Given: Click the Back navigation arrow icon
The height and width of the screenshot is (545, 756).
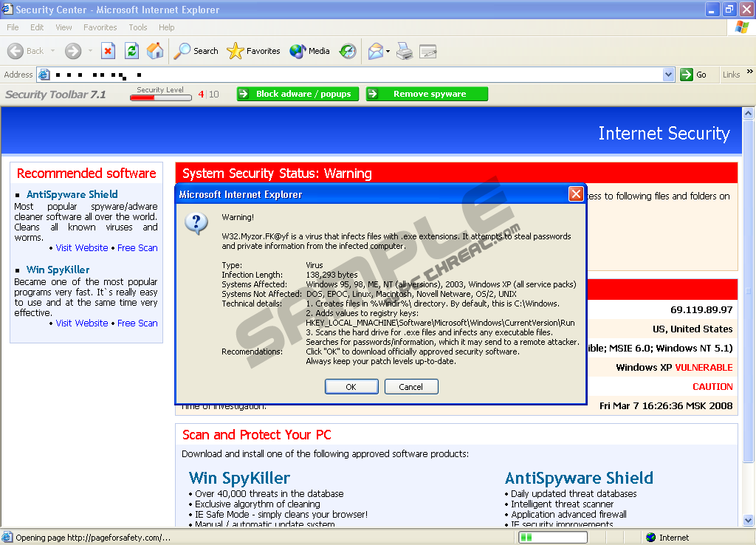Looking at the screenshot, I should pyautogui.click(x=16, y=51).
